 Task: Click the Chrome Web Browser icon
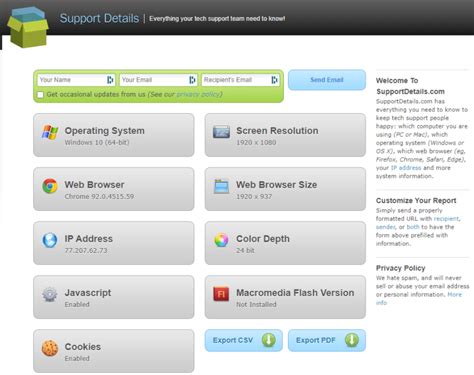(x=50, y=186)
